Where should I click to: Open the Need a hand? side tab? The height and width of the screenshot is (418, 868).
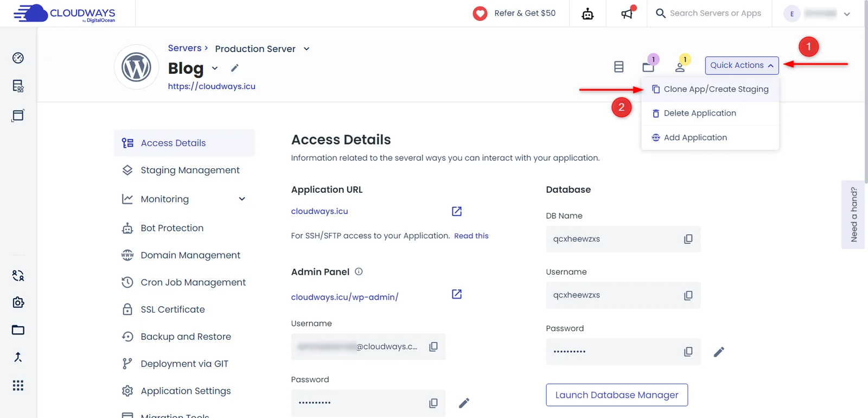pyautogui.click(x=854, y=214)
